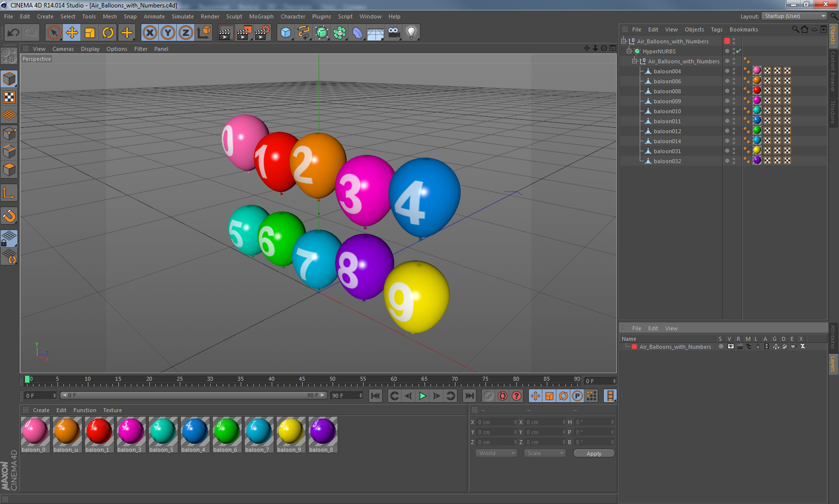
Task: Toggle Solo dot for Air_Balloons_with_Numbers layer
Action: tap(721, 346)
